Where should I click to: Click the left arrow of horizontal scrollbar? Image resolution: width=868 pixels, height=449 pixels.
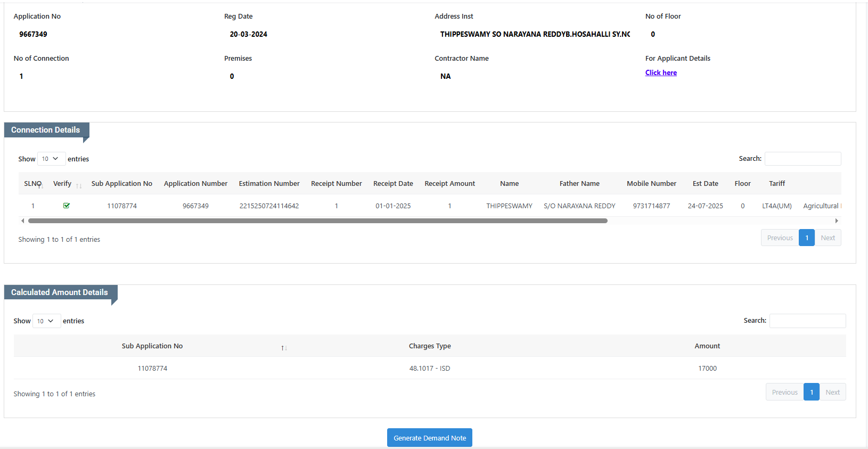click(x=22, y=221)
